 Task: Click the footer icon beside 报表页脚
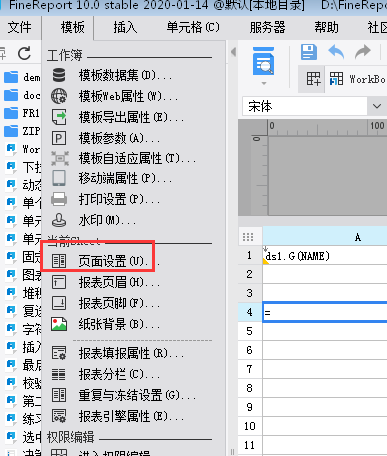coord(59,303)
